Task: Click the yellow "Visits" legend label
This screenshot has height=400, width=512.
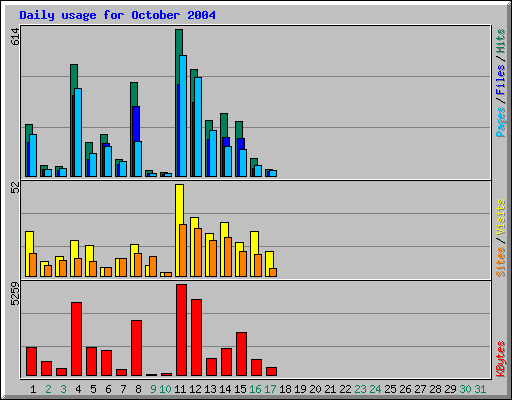Action: [x=500, y=218]
